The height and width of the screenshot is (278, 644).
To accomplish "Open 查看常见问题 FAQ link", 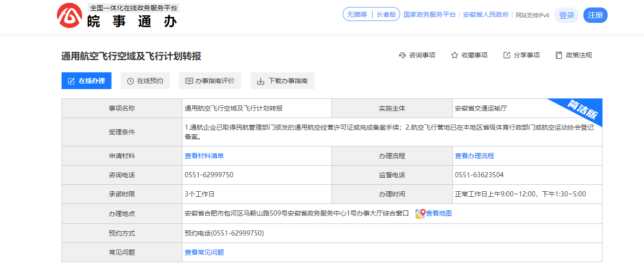I will 204,252.
